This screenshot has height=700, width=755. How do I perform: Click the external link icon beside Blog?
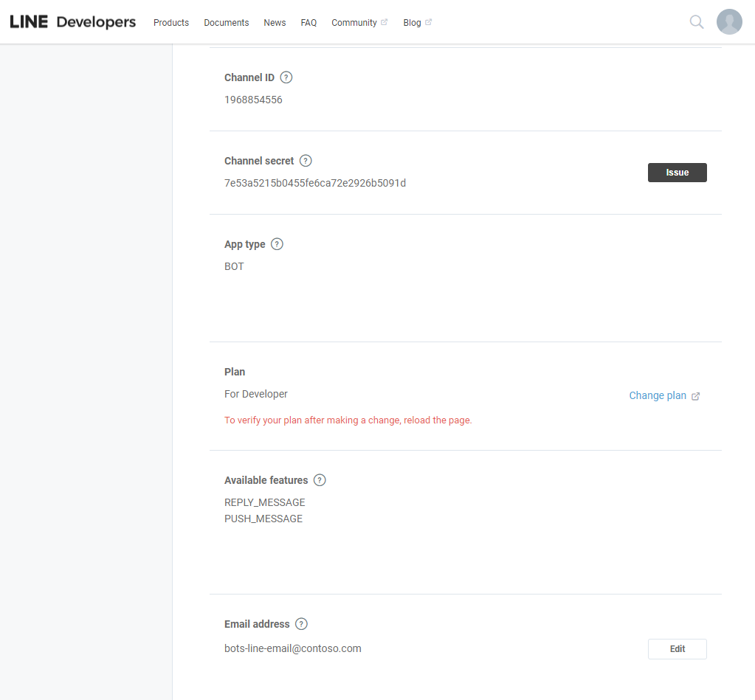click(428, 22)
